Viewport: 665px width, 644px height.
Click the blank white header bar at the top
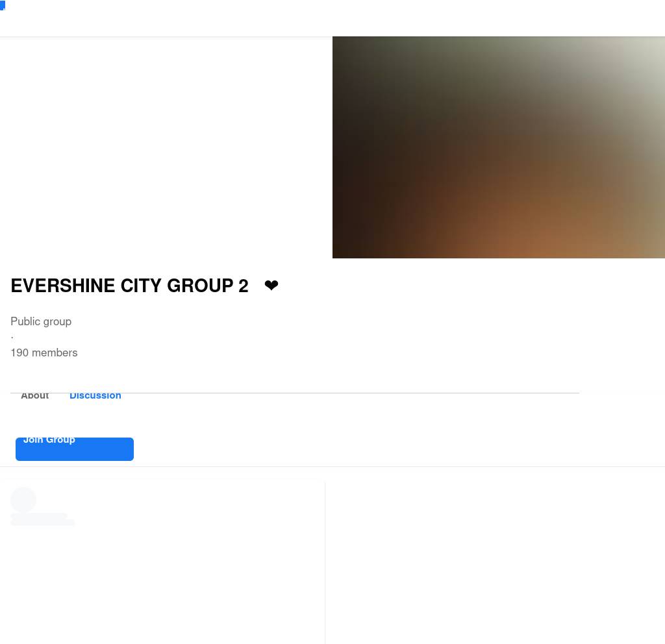click(x=332, y=18)
